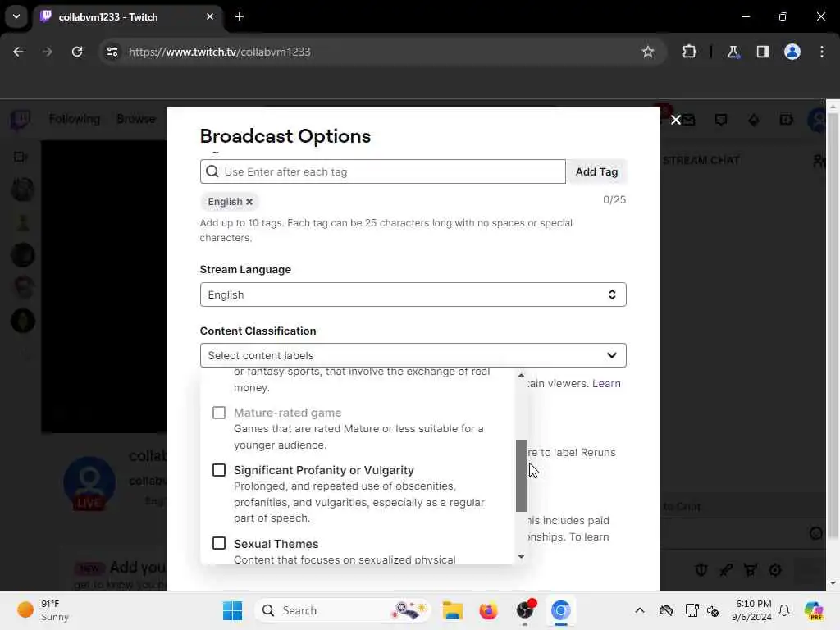Screen dimensions: 840x630
Task: Bookmark this page with the star
Action: tap(648, 52)
